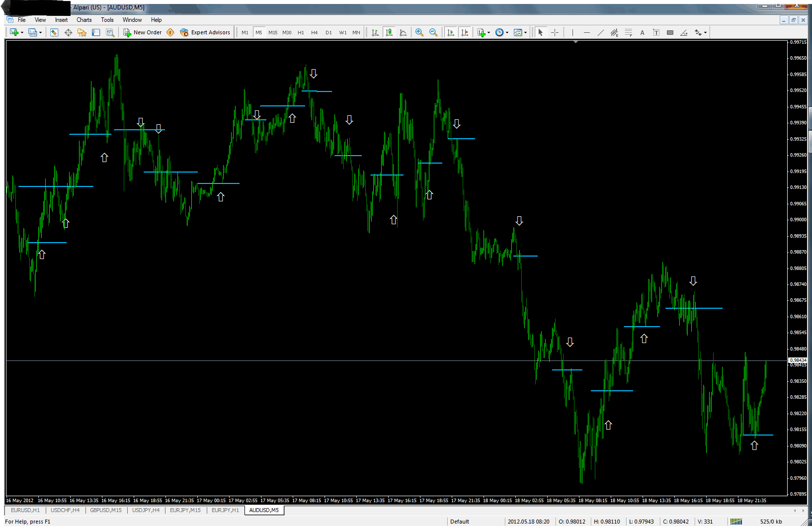Toggle the Expert Advisors button
Viewport: 812px width, 530px height.
[205, 32]
